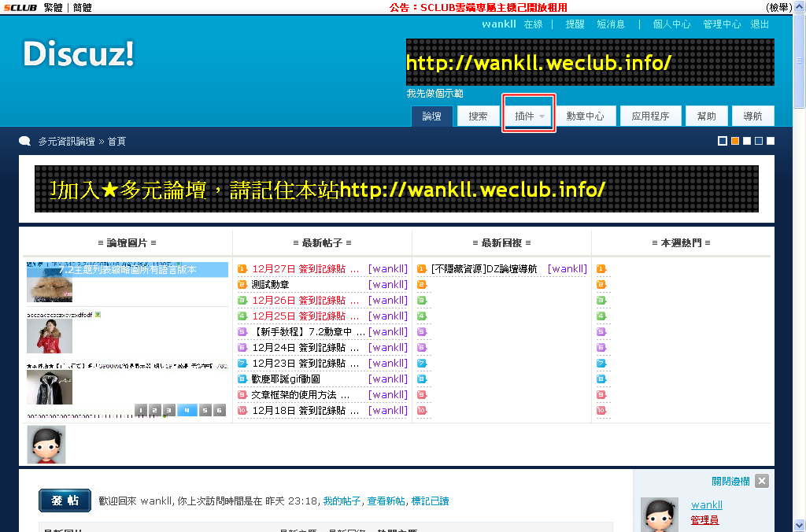
Task: Open the wankll username in the top user bar
Action: [x=498, y=24]
